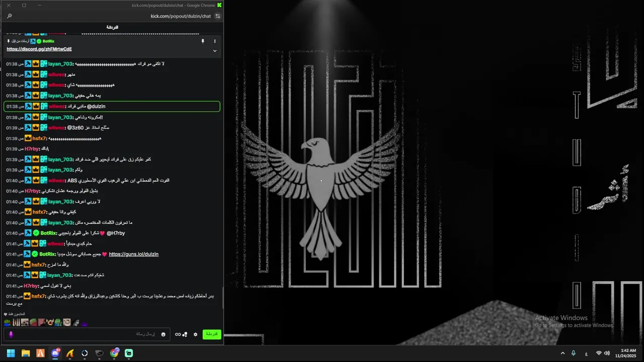Image resolution: width=644 pixels, height=362 pixels.
Task: Click the microphone icon in system tray
Action: pos(574,353)
